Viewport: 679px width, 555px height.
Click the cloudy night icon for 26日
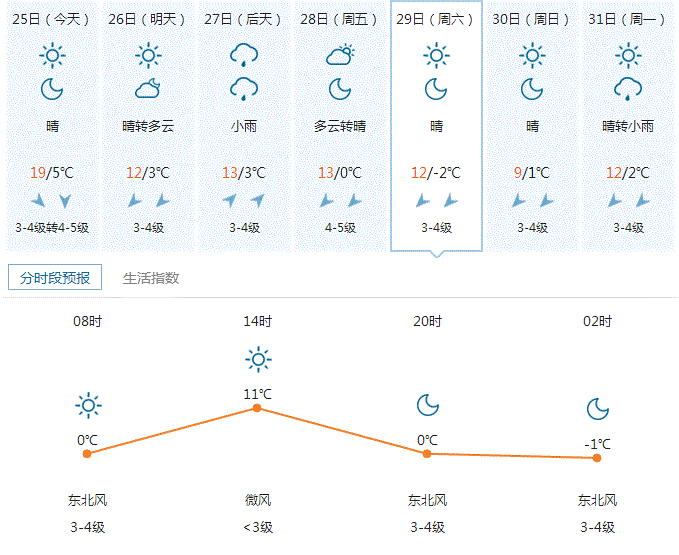pyautogui.click(x=148, y=89)
